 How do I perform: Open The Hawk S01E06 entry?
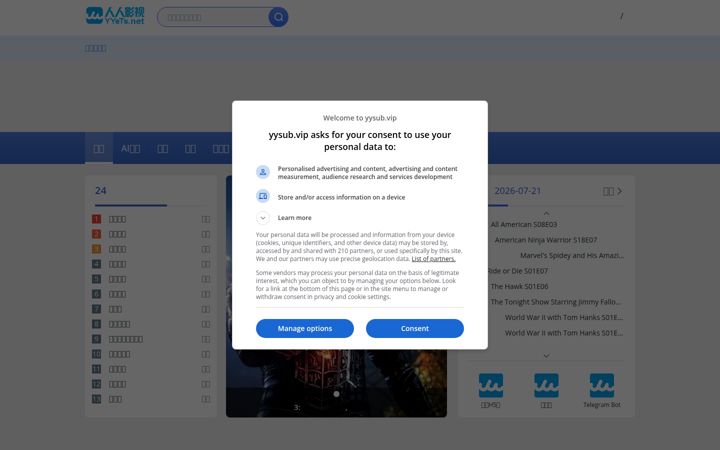(x=519, y=287)
